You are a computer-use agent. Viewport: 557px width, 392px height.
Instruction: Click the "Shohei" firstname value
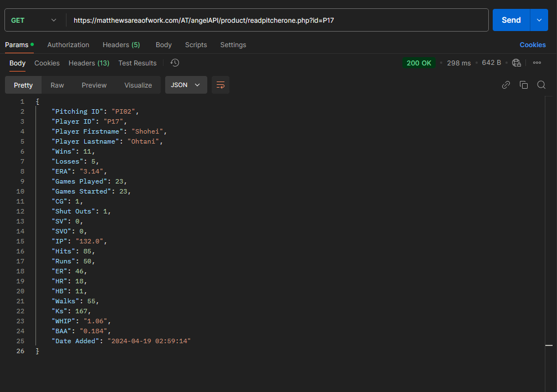(147, 131)
